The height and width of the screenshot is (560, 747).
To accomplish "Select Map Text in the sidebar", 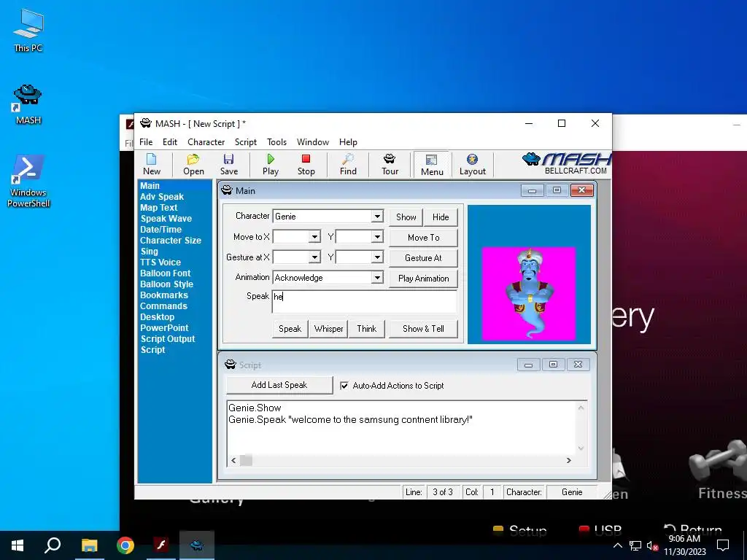I will (x=158, y=208).
